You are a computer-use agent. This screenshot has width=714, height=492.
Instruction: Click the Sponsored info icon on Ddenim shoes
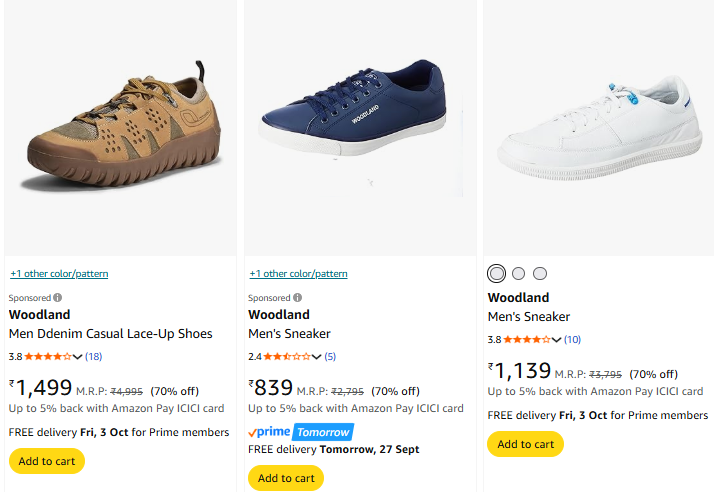pos(57,298)
